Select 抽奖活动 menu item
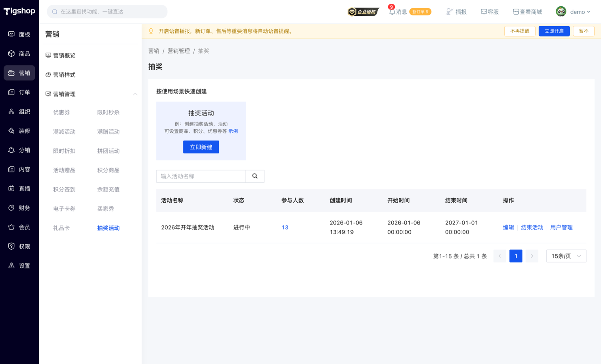 coord(108,228)
